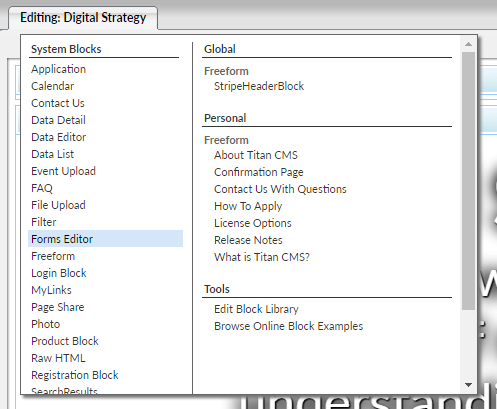Click the System Blocks heading
This screenshot has width=497, height=409.
[66, 49]
